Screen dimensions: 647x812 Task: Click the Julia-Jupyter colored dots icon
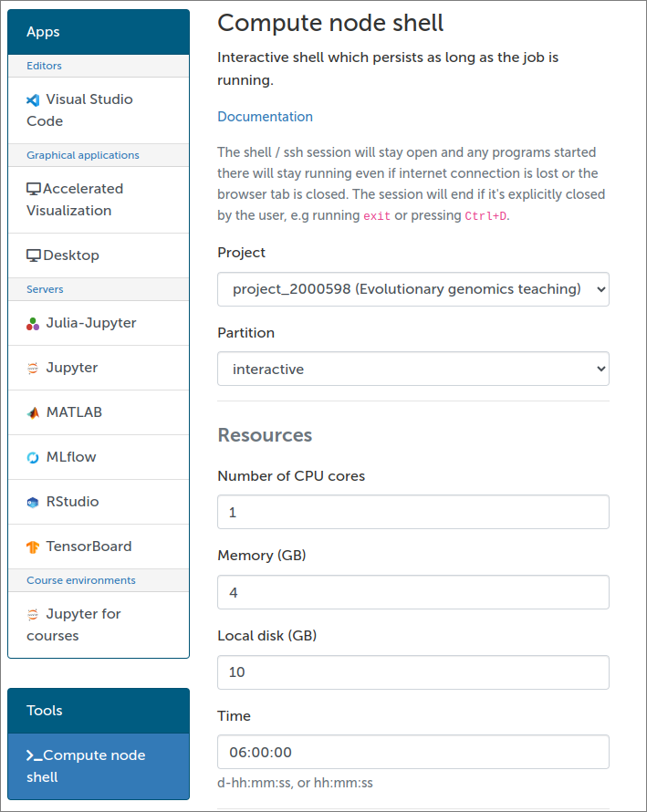33,324
